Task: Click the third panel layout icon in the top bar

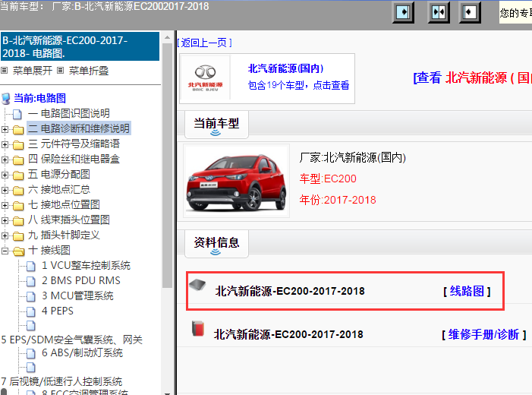Action: point(470,13)
